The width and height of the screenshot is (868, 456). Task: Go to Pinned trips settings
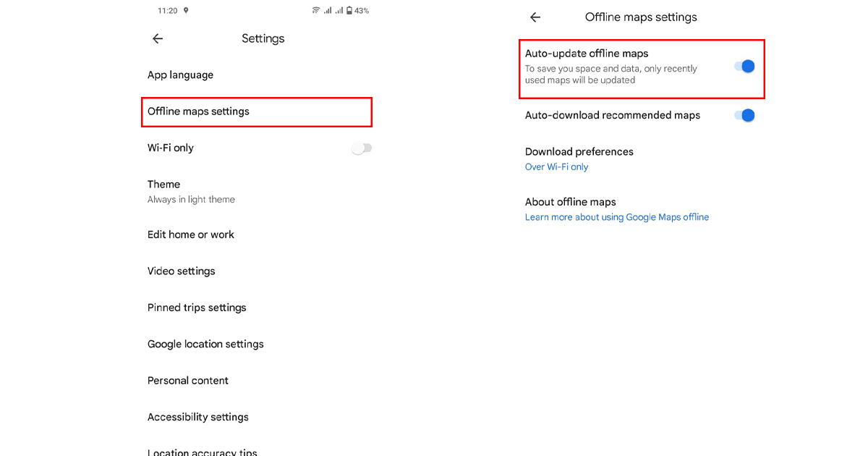pos(197,308)
